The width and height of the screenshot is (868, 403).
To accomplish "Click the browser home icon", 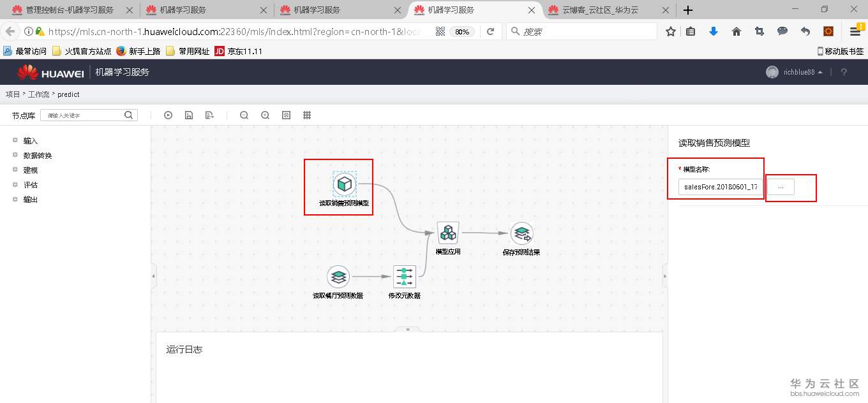I will pyautogui.click(x=736, y=31).
